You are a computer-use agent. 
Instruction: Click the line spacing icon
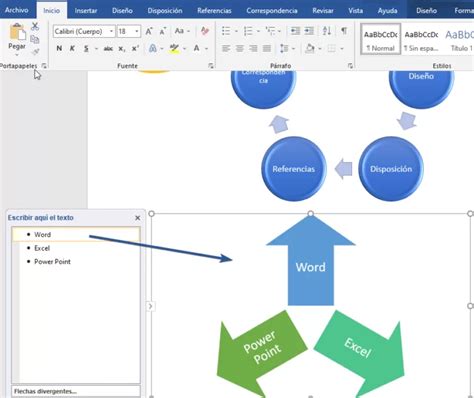point(284,49)
